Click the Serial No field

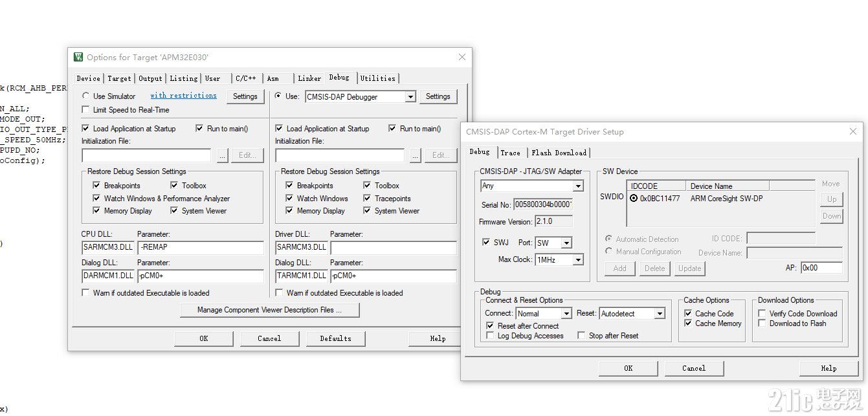click(x=543, y=204)
